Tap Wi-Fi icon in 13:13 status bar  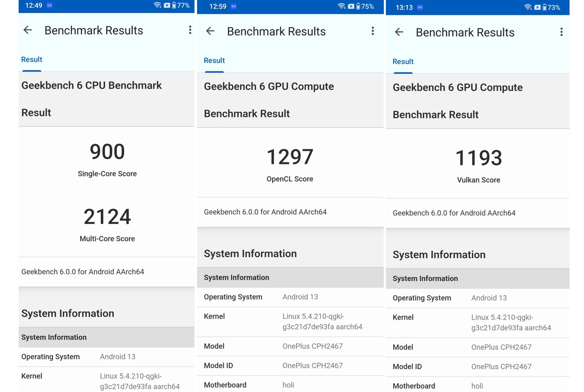coord(528,7)
